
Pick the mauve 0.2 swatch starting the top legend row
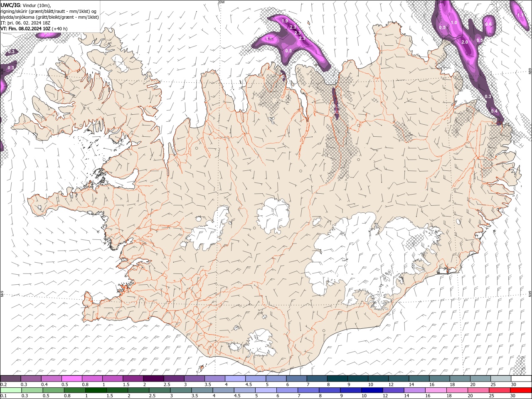pos(11,379)
